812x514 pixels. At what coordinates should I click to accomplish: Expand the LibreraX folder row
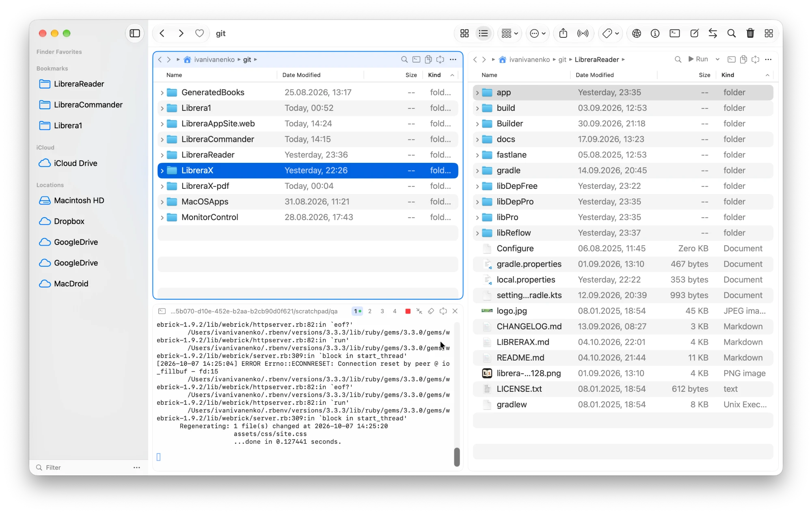pos(162,171)
